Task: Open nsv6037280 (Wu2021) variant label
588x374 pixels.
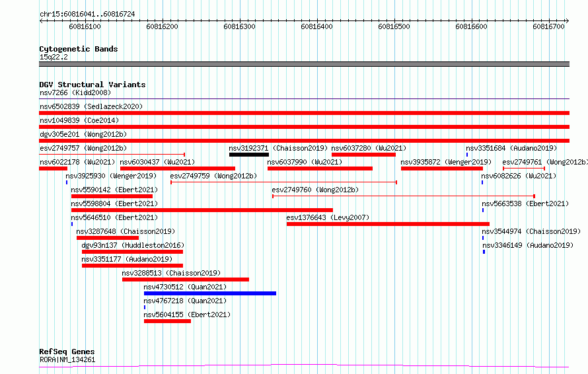Action: [x=369, y=148]
